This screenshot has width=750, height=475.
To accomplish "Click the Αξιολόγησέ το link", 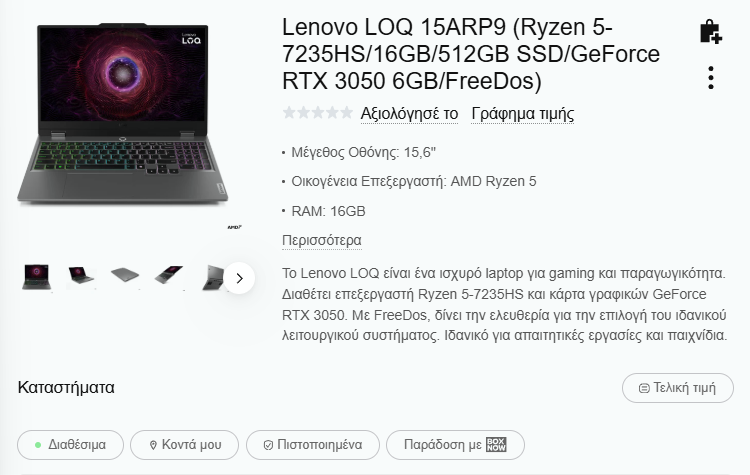I will coord(409,114).
